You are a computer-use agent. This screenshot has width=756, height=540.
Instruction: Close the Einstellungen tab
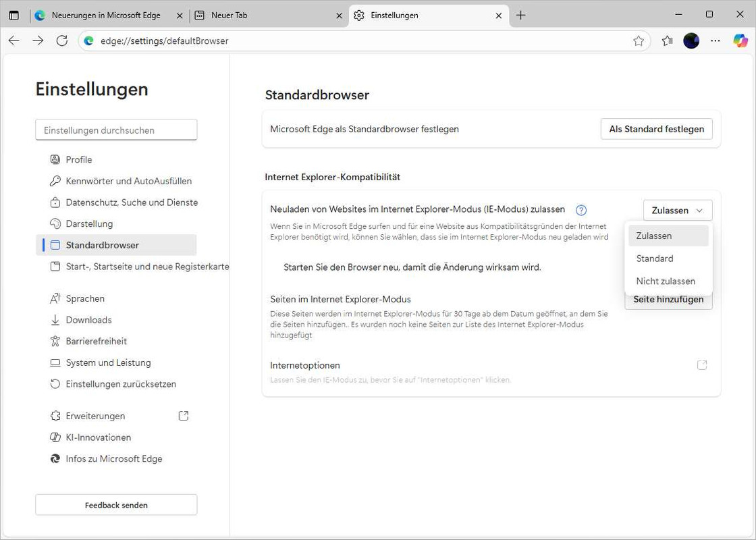pyautogui.click(x=499, y=16)
